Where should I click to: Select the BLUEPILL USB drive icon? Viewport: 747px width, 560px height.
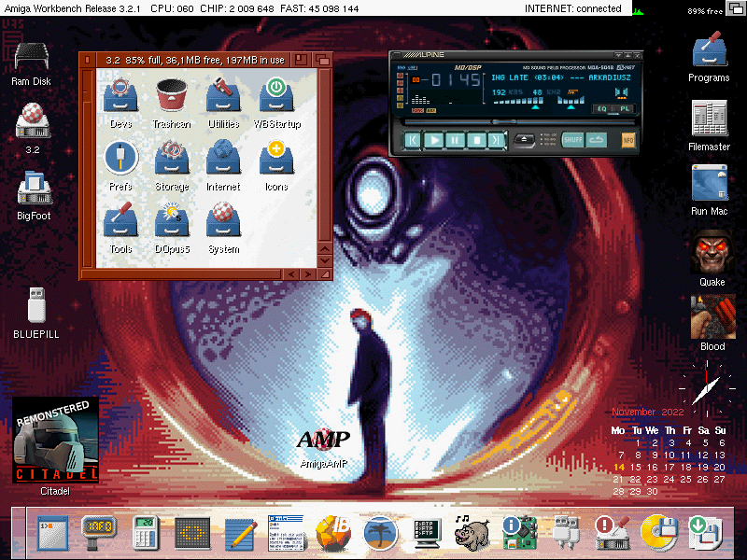coord(36,305)
